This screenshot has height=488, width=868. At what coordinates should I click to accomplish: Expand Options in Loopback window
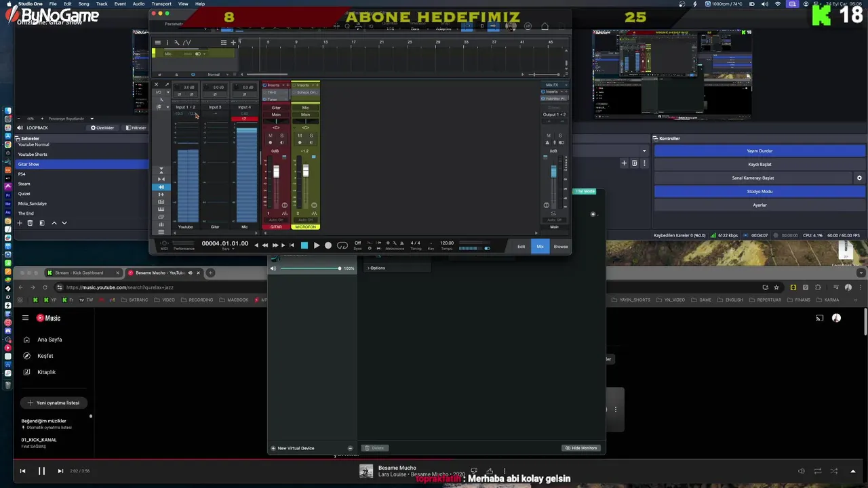coord(376,268)
